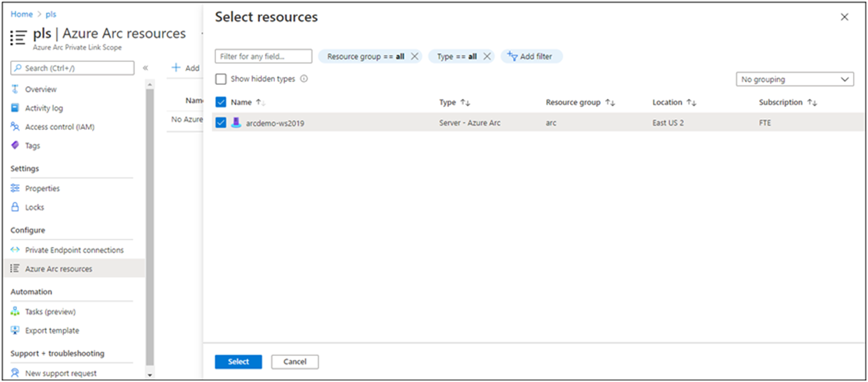Click the Add filter button
This screenshot has height=382, width=868.
tap(532, 56)
